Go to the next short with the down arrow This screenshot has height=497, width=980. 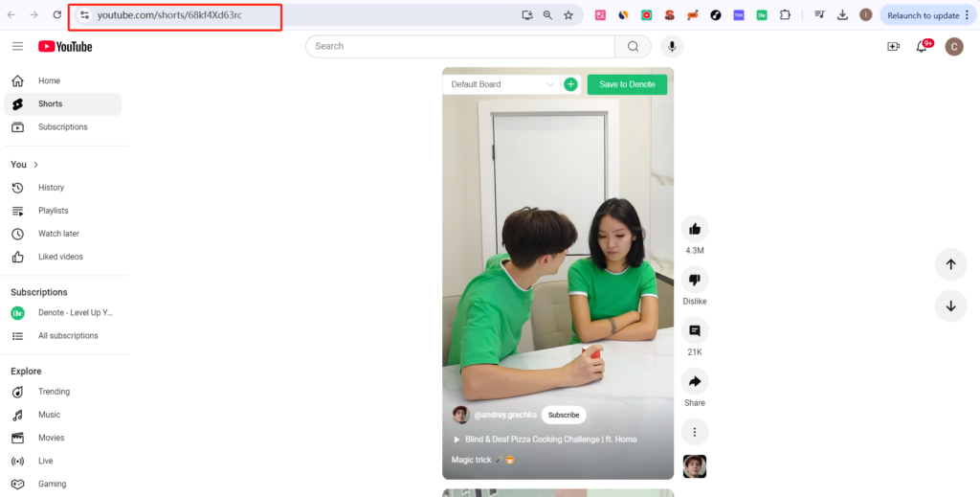[x=950, y=306]
